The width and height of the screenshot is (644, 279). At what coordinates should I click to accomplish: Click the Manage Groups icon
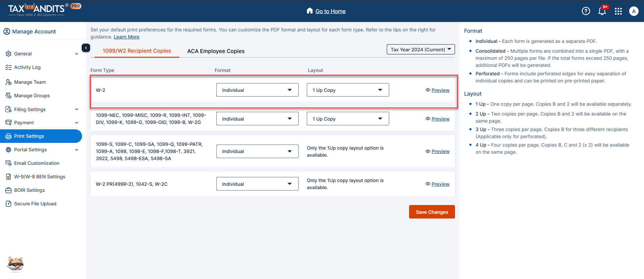coord(8,96)
